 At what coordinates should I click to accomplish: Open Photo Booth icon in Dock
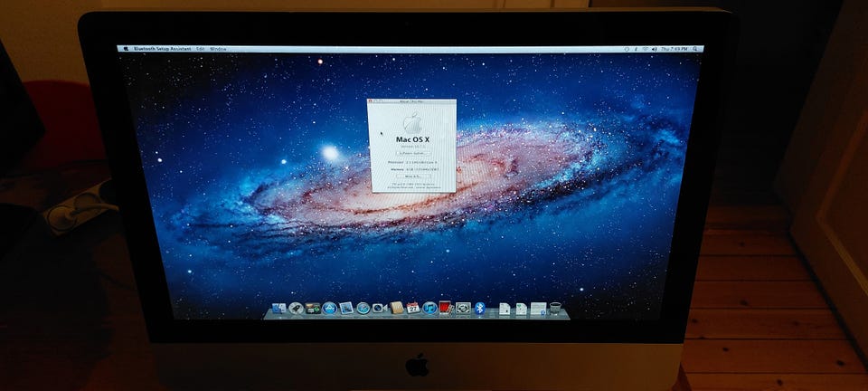pos(446,308)
